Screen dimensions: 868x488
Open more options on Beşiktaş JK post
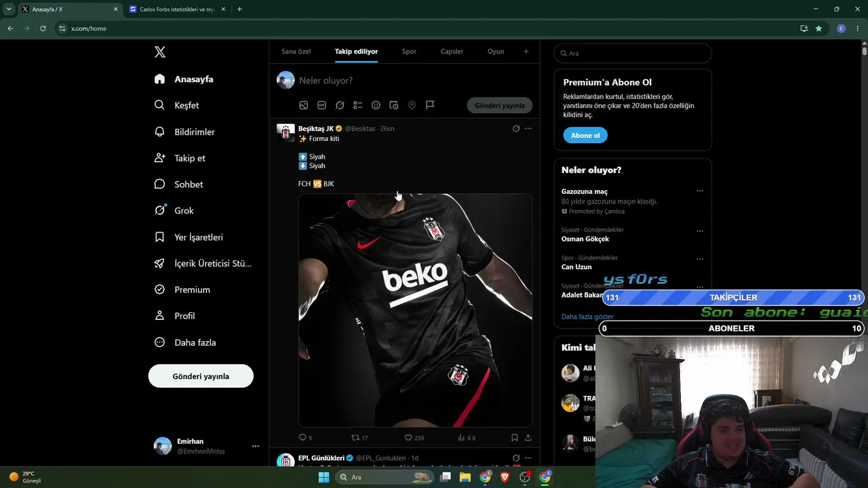[528, 129]
